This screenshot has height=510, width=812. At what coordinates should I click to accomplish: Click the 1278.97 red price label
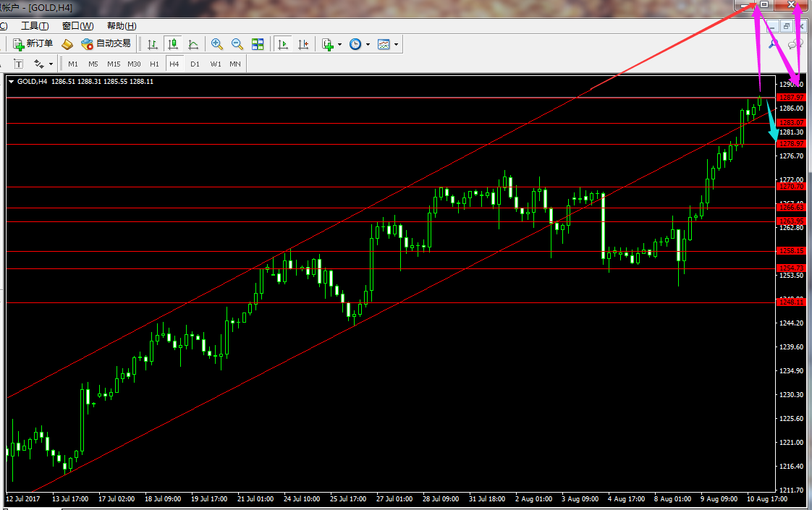coord(791,144)
